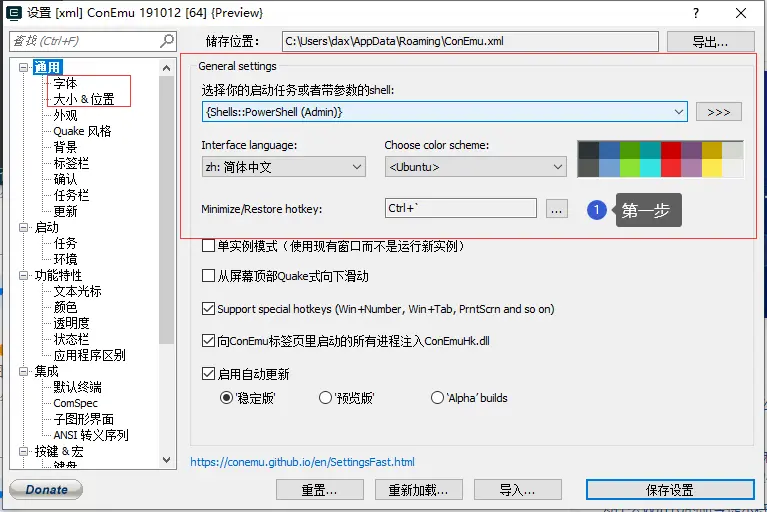
Task: Click the hotkey picker ... button
Action: tap(557, 209)
